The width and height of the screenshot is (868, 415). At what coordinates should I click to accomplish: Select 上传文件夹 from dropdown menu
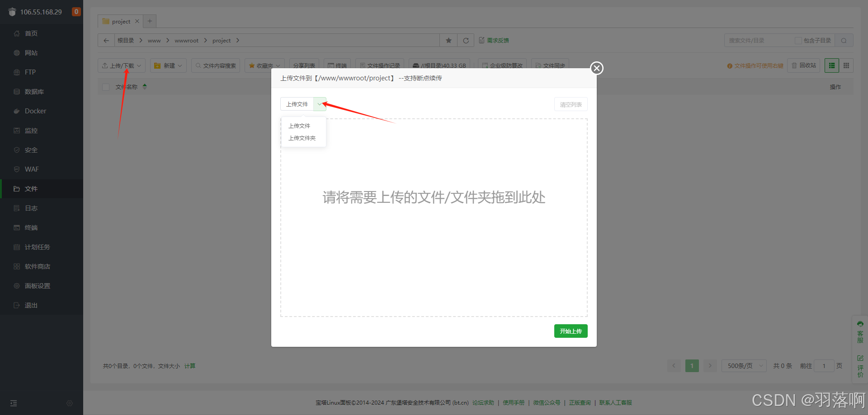[x=302, y=138]
